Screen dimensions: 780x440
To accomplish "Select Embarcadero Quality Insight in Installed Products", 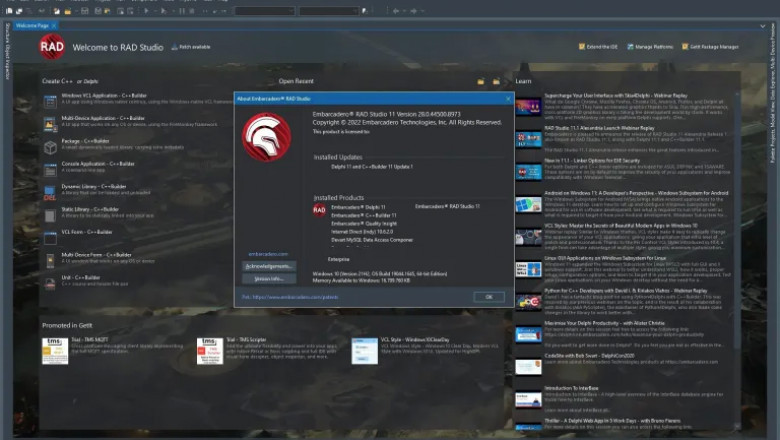I will [364, 224].
